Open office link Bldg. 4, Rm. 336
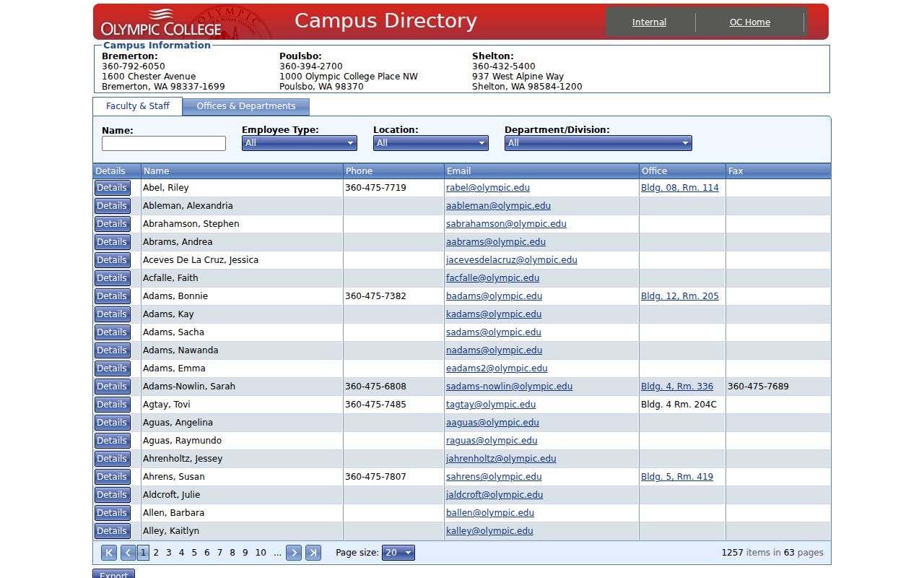 (677, 387)
